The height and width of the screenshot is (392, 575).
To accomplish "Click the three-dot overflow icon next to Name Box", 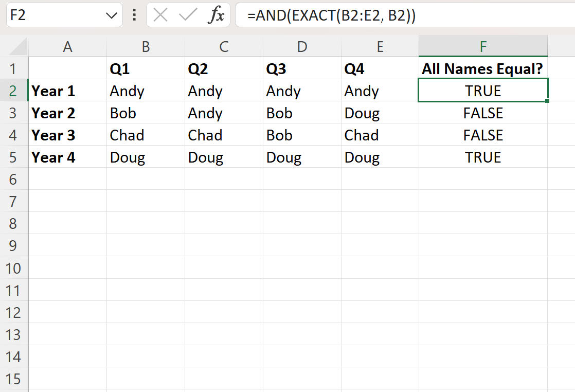I will (134, 15).
